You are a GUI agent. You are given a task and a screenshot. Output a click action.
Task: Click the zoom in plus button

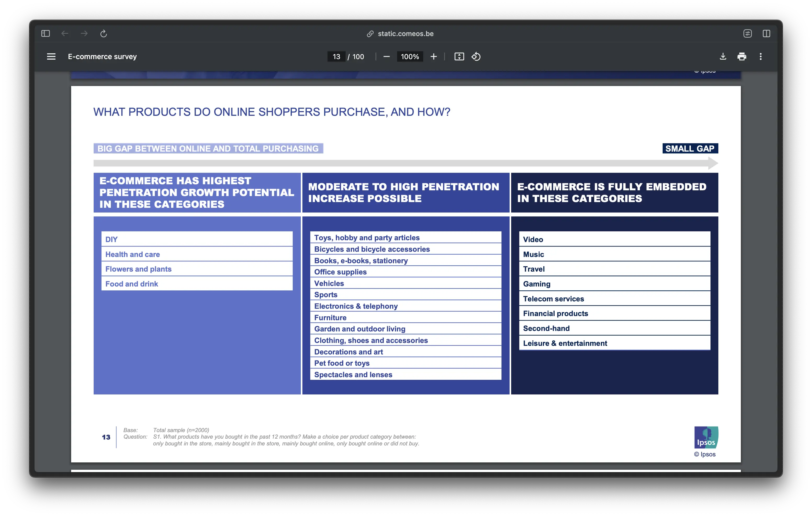click(434, 57)
